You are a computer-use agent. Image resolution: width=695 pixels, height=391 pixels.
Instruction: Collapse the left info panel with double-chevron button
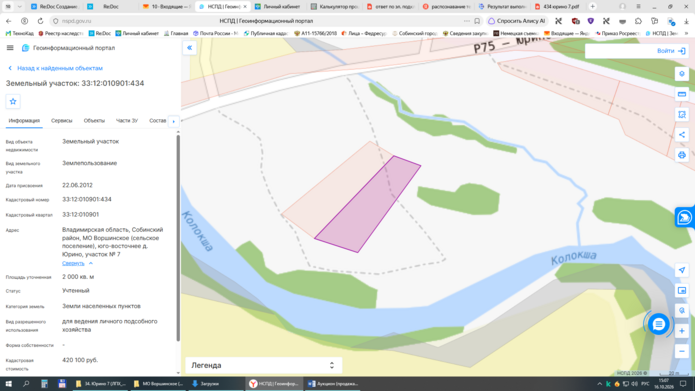click(189, 48)
